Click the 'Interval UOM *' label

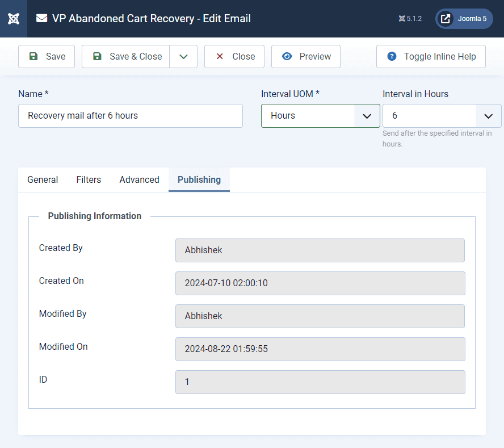290,94
